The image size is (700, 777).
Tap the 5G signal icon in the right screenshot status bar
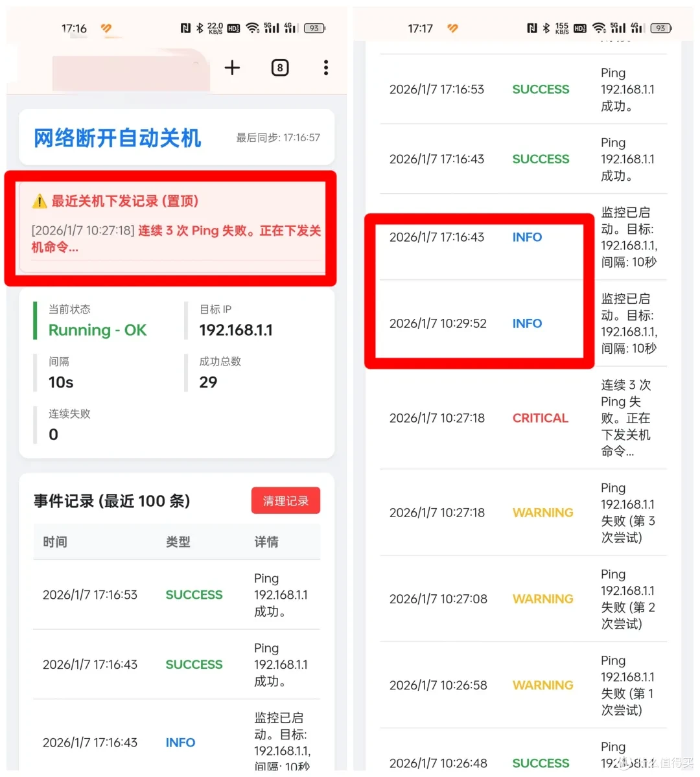click(618, 28)
